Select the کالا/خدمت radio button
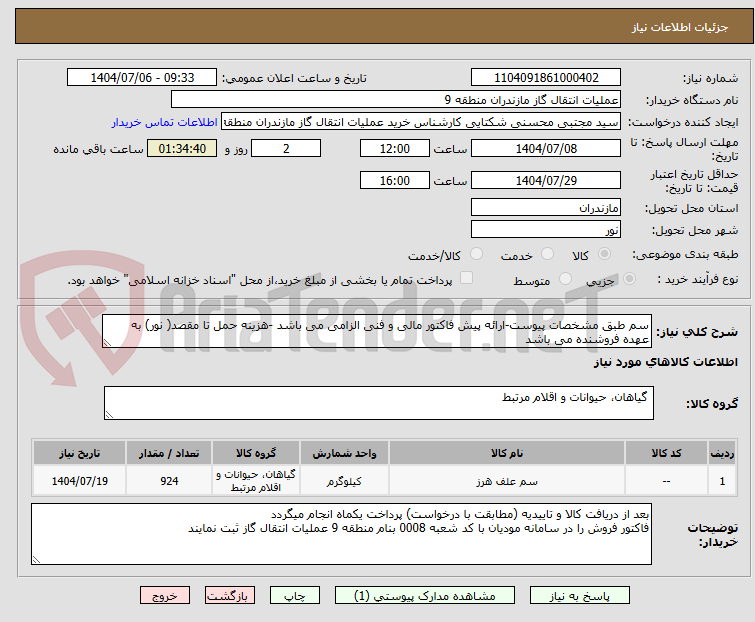The height and width of the screenshot is (622, 755). (476, 254)
